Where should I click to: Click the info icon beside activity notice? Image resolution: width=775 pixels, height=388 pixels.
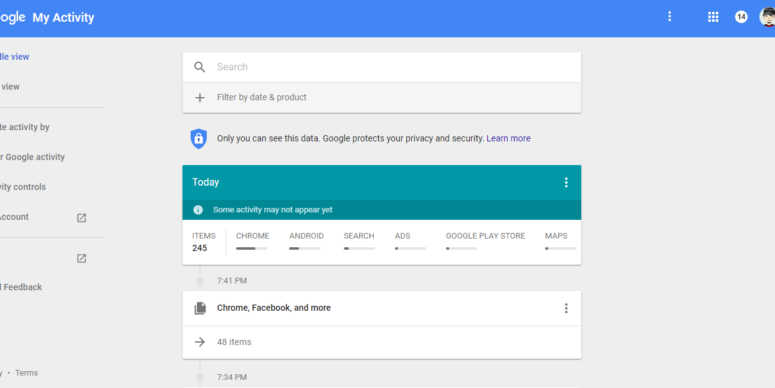(x=198, y=210)
